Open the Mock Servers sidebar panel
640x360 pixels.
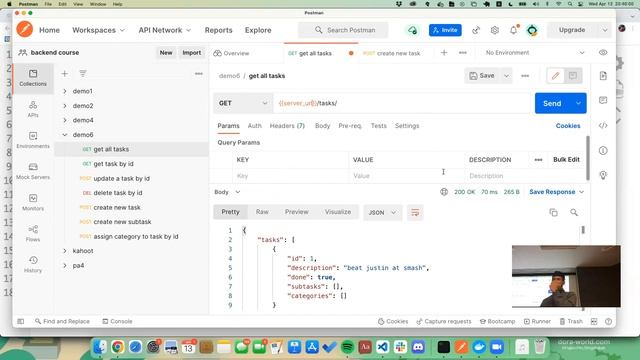(x=33, y=171)
